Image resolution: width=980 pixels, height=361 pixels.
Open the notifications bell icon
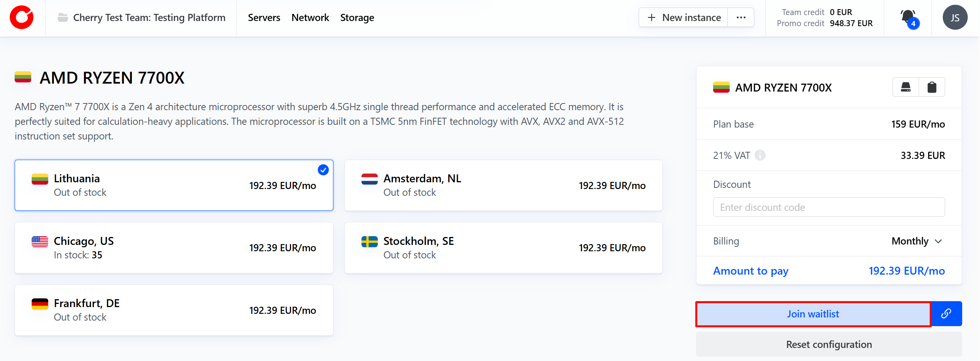click(908, 17)
